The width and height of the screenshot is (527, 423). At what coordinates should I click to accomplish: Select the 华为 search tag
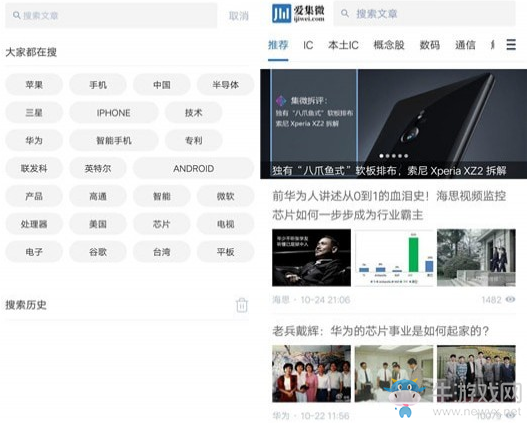pos(34,140)
